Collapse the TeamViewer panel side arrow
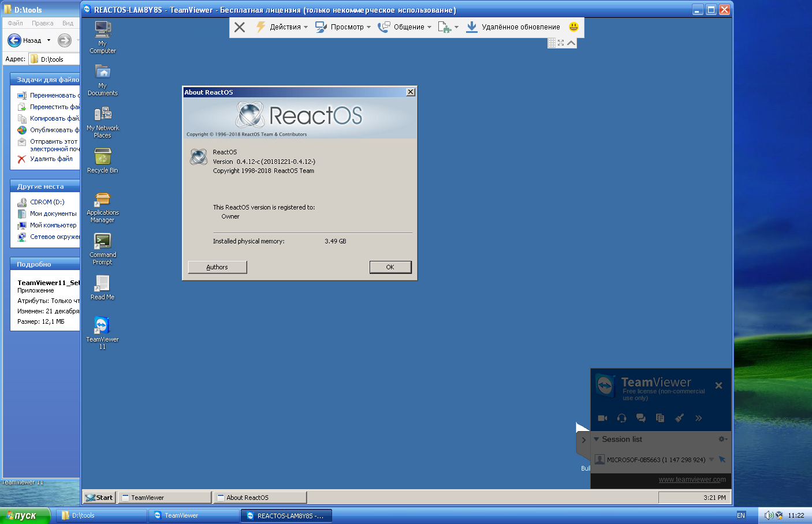This screenshot has width=812, height=524. [583, 440]
